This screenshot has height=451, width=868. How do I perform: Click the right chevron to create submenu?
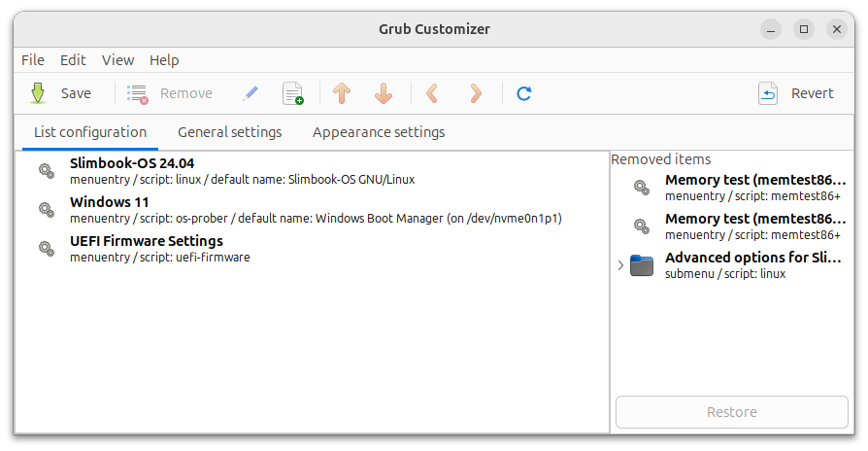(x=475, y=93)
